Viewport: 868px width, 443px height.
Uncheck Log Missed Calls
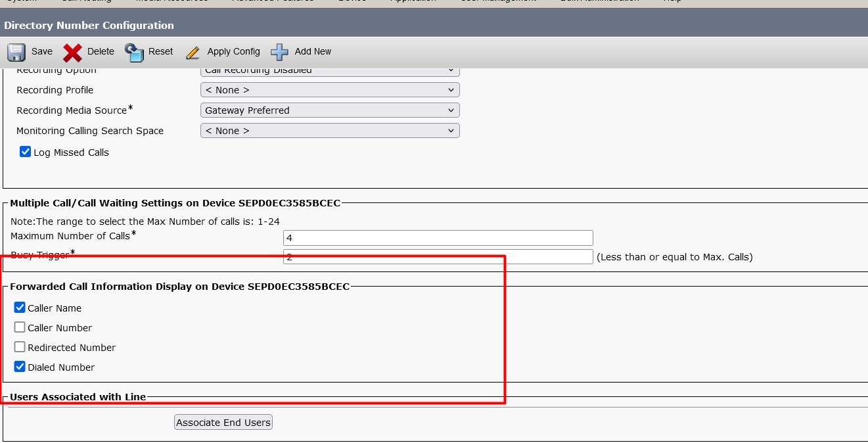pyautogui.click(x=25, y=151)
